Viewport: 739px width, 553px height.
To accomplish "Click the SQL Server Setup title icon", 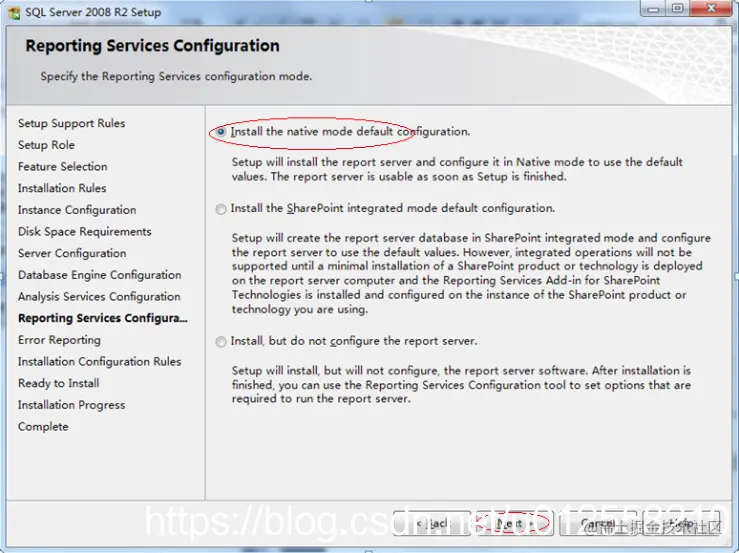I will [x=14, y=13].
